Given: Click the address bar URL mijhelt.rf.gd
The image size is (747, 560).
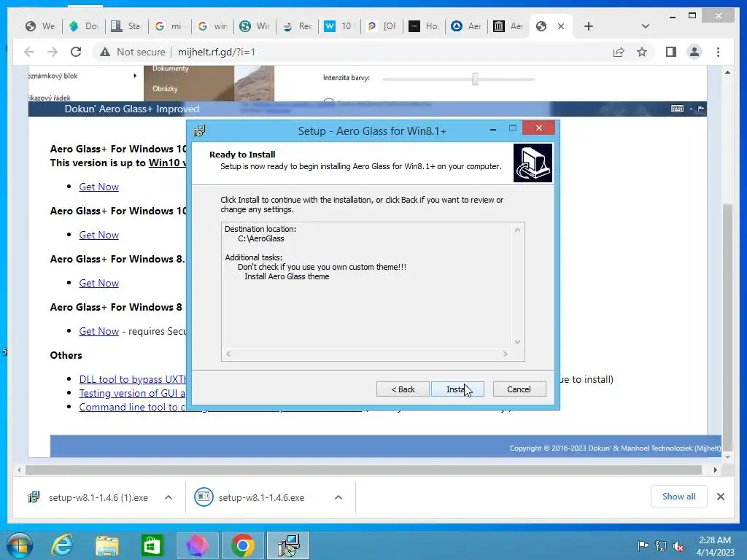Looking at the screenshot, I should (216, 52).
